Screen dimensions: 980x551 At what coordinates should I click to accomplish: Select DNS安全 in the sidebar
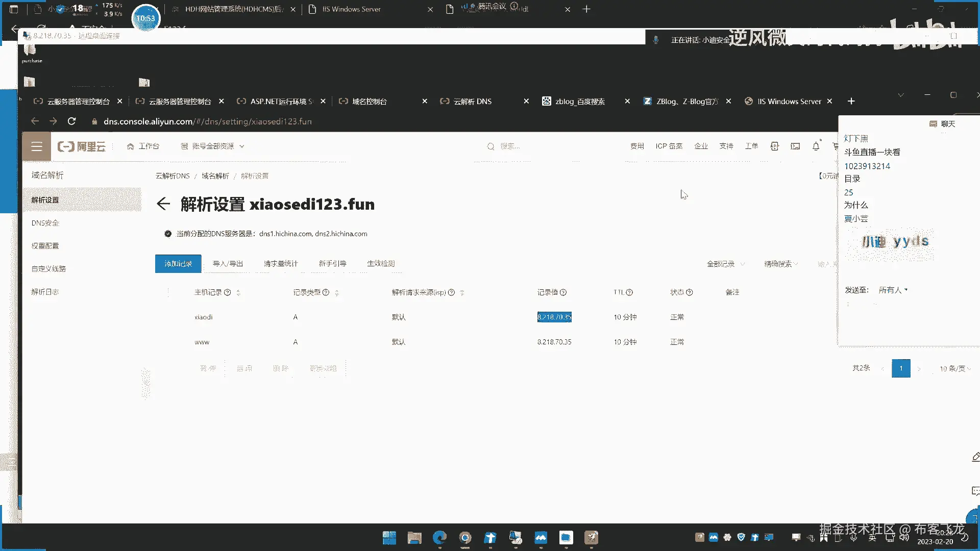45,223
